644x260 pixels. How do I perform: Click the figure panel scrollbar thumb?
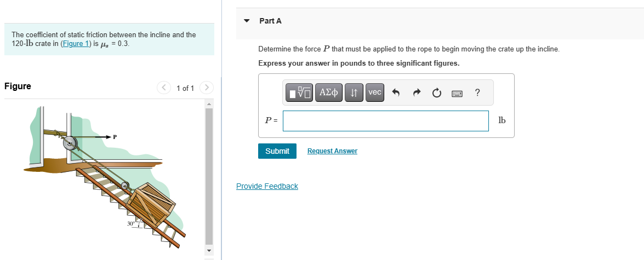tap(208, 175)
